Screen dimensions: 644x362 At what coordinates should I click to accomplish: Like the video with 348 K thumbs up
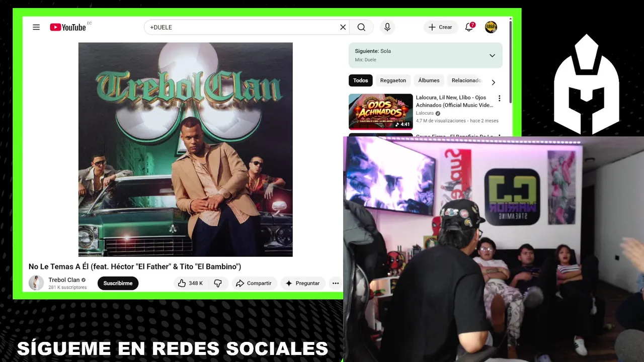click(x=190, y=283)
